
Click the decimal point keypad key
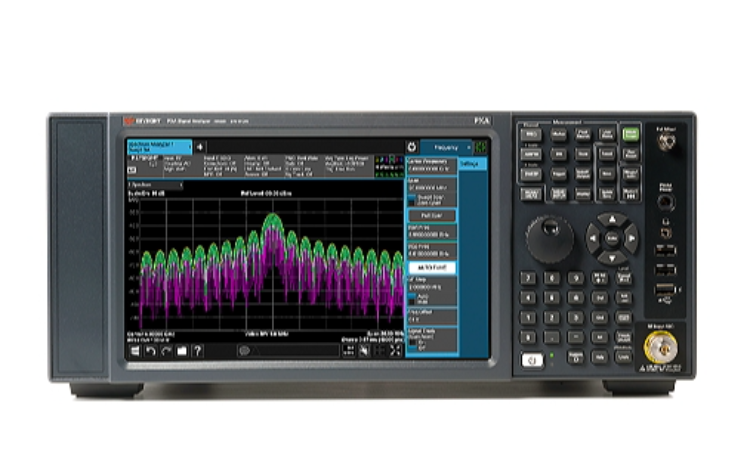point(551,337)
